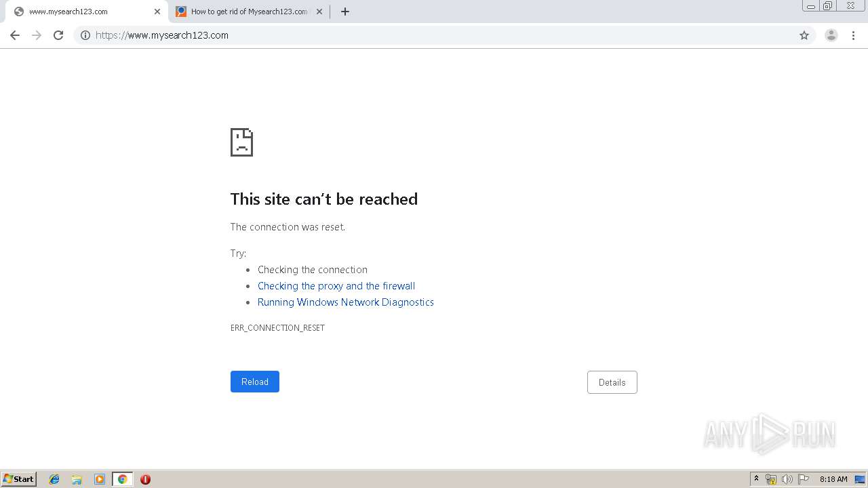Switch to How to get rid of Mysearch123.com tab
This screenshot has width=868, height=488.
[x=249, y=12]
